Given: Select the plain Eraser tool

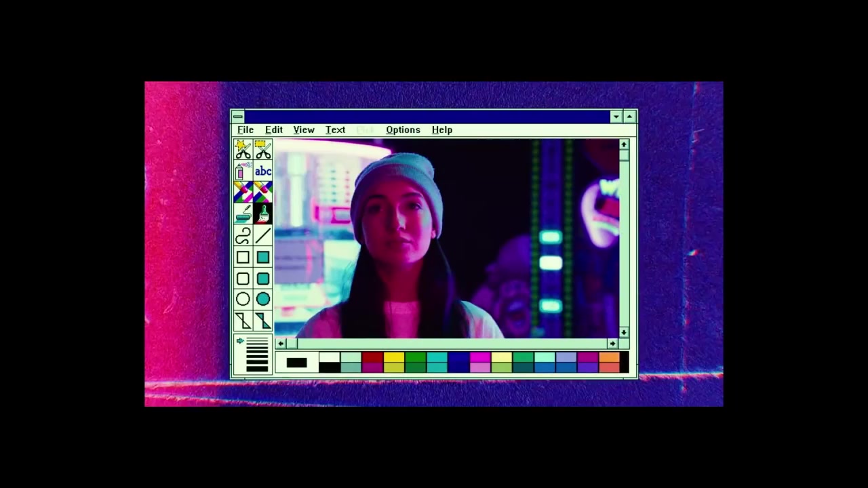Looking at the screenshot, I should 263,192.
